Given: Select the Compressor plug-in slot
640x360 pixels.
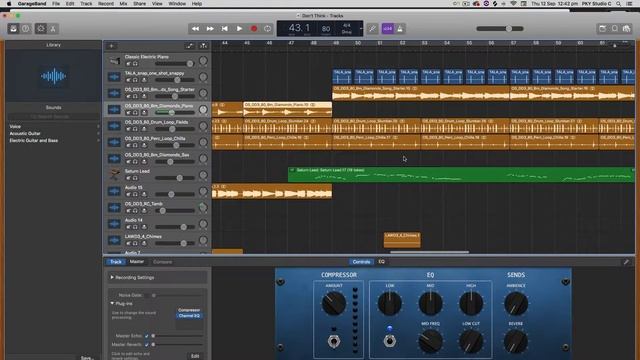Looking at the screenshot, I should click(x=189, y=310).
